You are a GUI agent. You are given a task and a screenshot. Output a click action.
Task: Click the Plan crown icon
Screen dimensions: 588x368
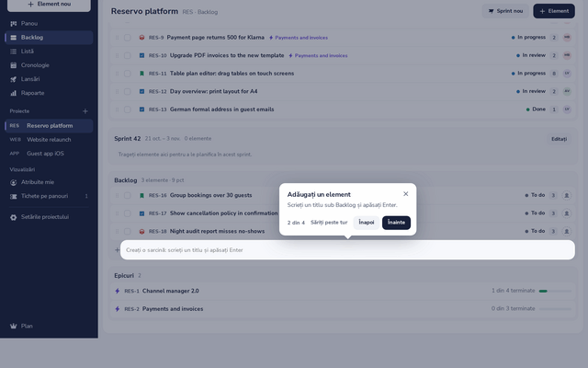click(x=14, y=326)
